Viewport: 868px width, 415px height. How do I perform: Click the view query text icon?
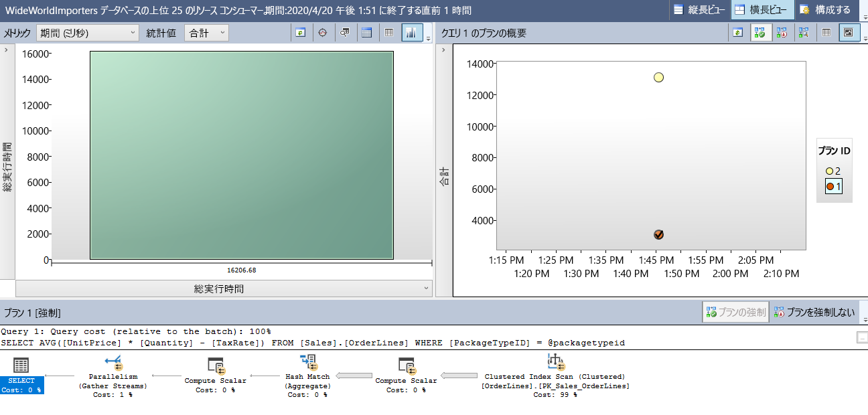344,33
